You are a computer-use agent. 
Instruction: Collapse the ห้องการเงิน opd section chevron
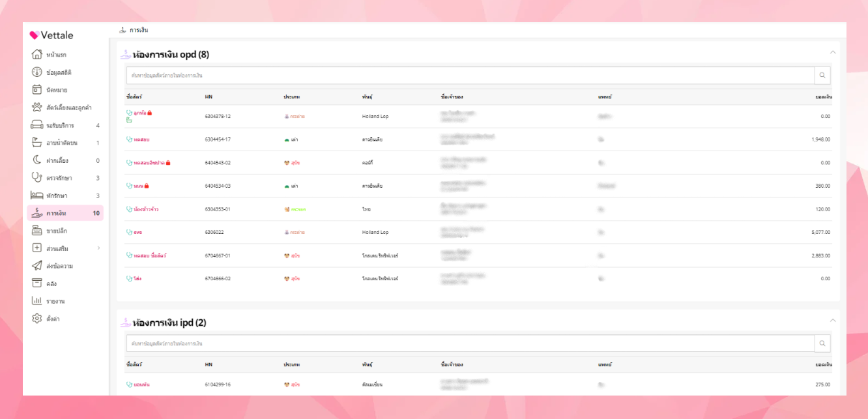(x=832, y=52)
